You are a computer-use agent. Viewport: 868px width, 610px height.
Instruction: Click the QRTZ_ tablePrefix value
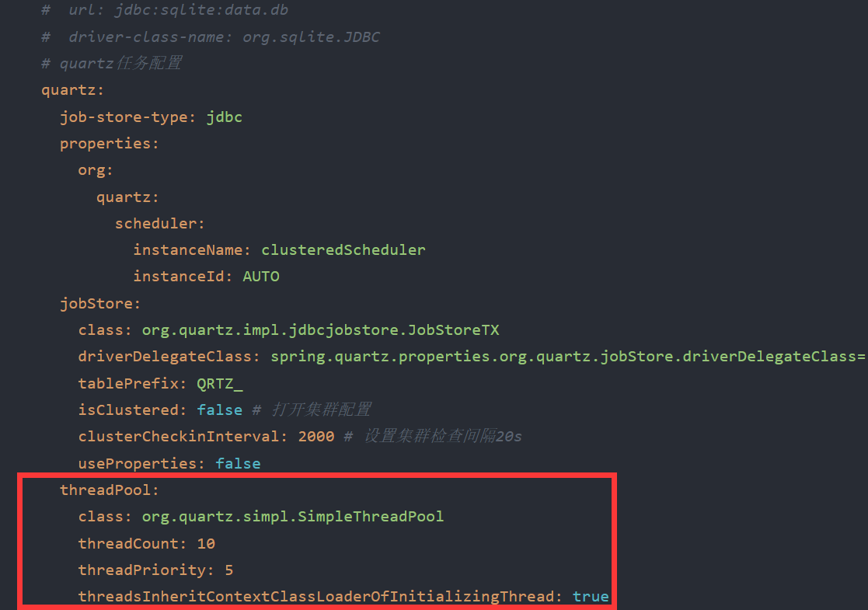(219, 384)
